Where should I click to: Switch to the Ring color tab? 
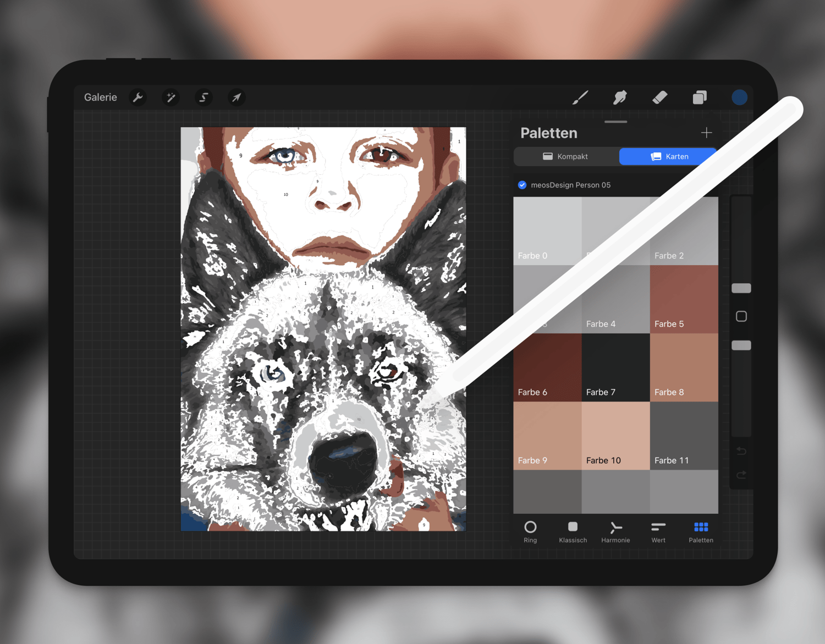[x=530, y=532]
